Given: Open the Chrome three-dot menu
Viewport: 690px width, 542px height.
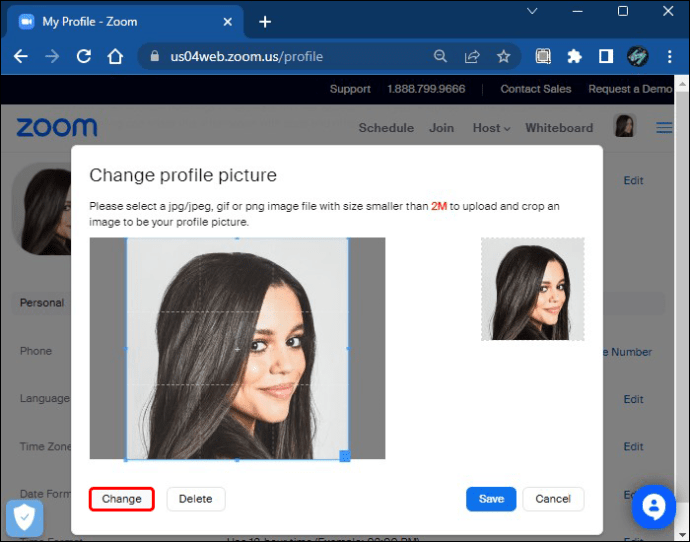Looking at the screenshot, I should click(x=669, y=56).
